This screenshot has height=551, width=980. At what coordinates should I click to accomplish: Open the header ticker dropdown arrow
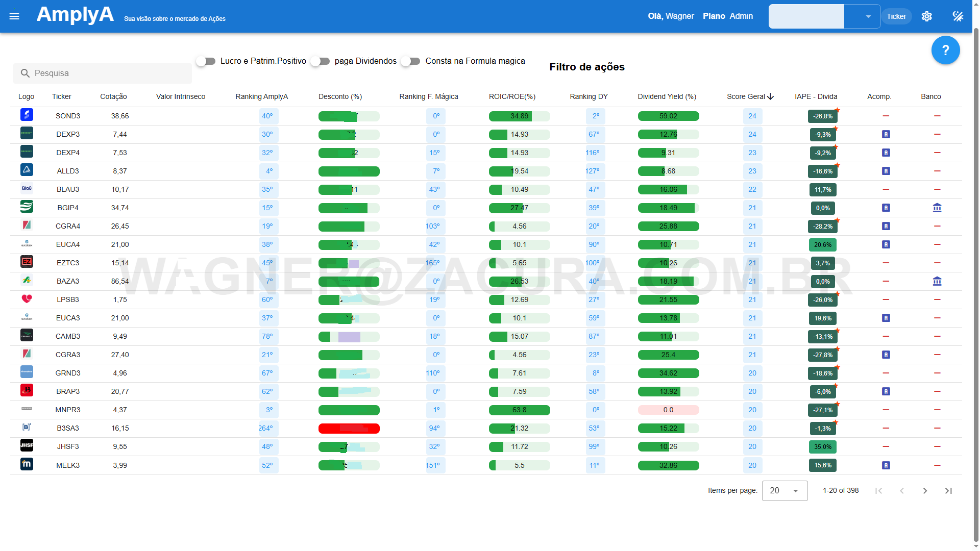pos(868,17)
